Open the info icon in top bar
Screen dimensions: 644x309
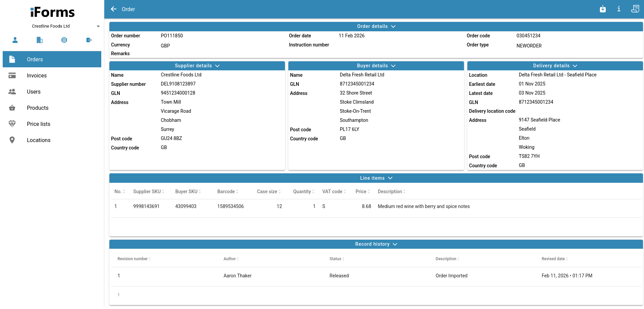coord(619,9)
